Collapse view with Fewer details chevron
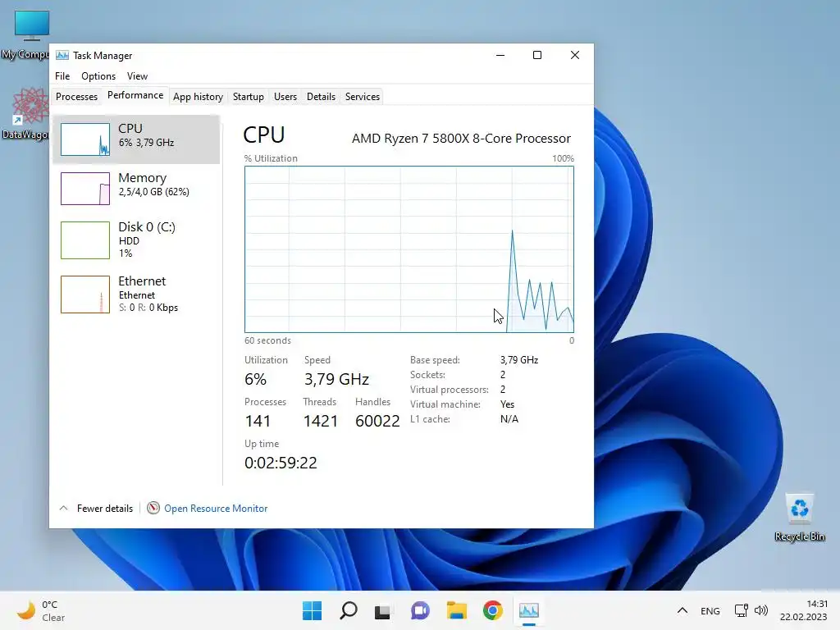This screenshot has width=840, height=630. tap(63, 508)
